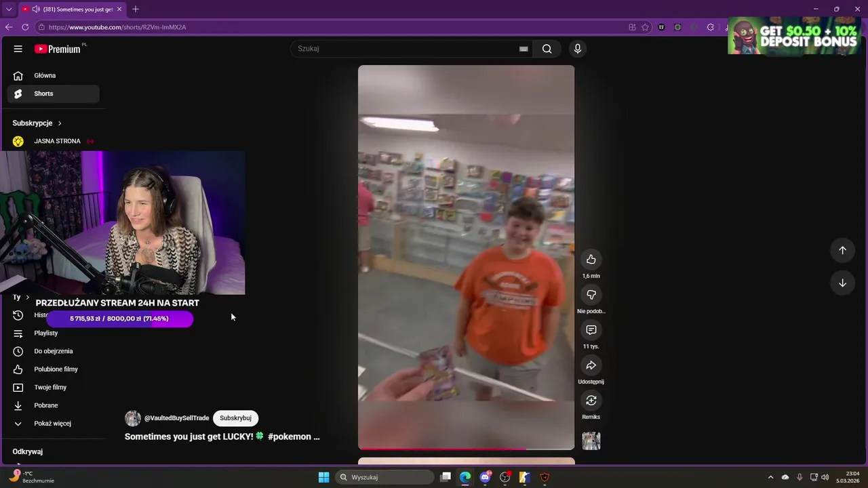This screenshot has height=488, width=868.
Task: Click the deposit bonus ad banner
Action: point(794,36)
